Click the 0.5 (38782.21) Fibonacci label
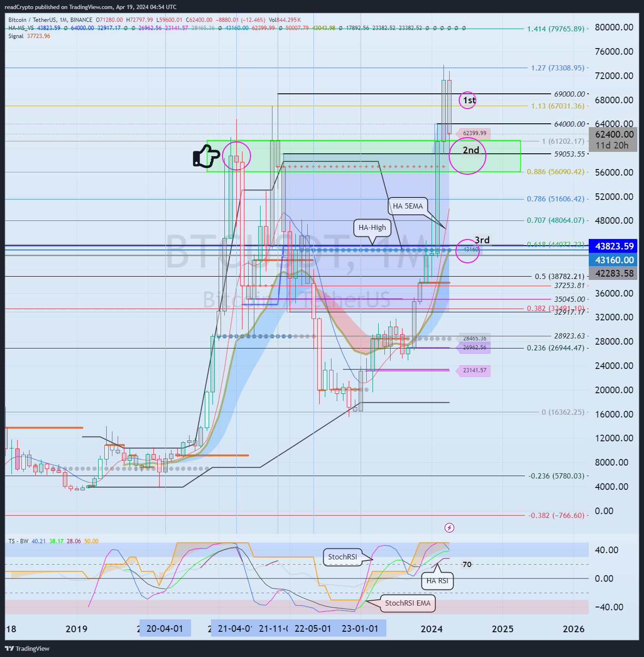This screenshot has height=657, width=644. 559,277
